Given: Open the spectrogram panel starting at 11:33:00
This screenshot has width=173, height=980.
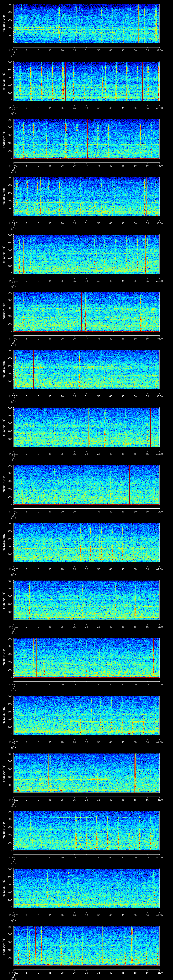Looking at the screenshot, I should [86, 139].
